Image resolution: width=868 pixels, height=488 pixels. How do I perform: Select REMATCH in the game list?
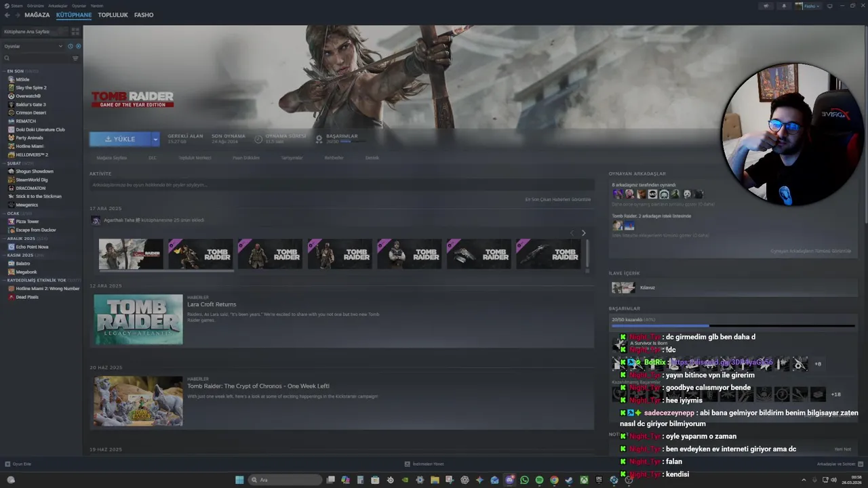(26, 121)
